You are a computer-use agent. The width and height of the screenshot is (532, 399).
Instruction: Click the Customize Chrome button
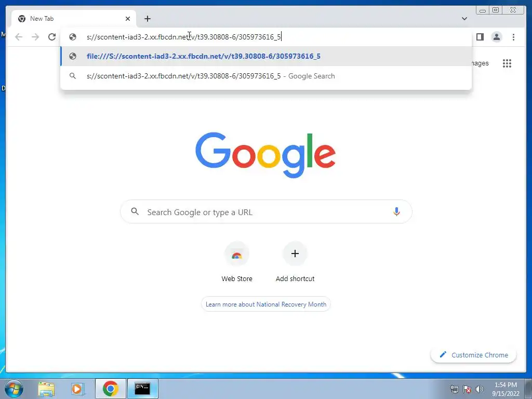tap(474, 355)
